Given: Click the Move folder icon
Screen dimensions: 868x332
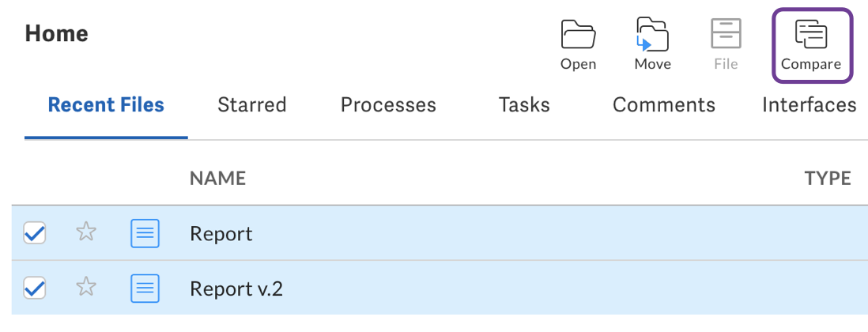Looking at the screenshot, I should pos(652,36).
